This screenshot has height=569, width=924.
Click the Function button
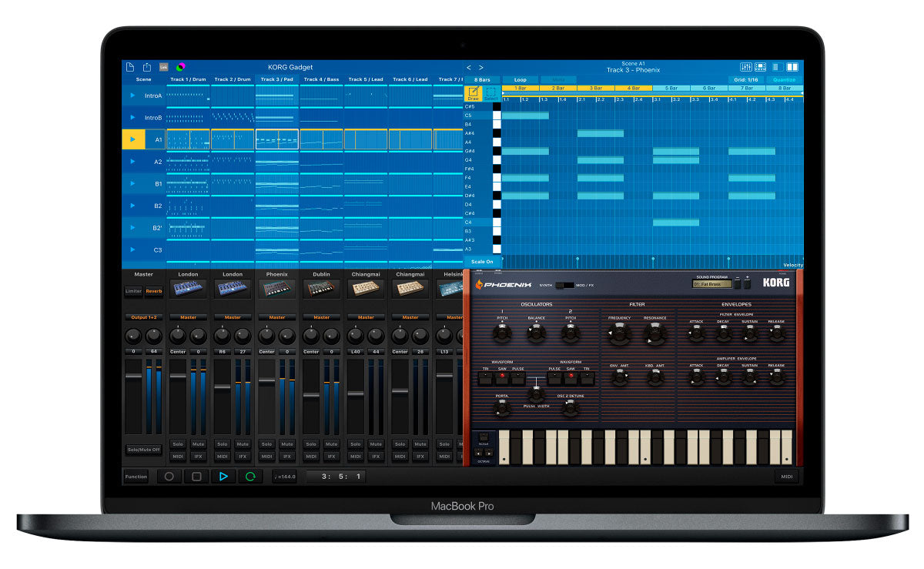[136, 477]
